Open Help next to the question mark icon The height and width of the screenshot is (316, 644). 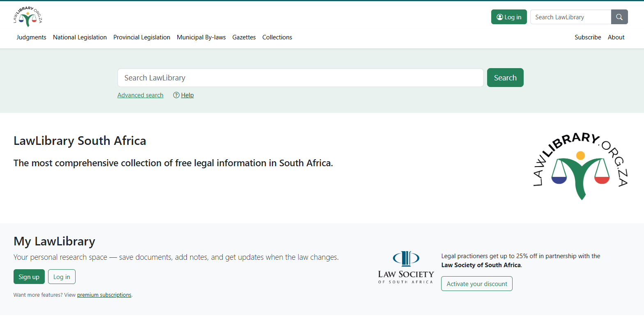pyautogui.click(x=187, y=95)
